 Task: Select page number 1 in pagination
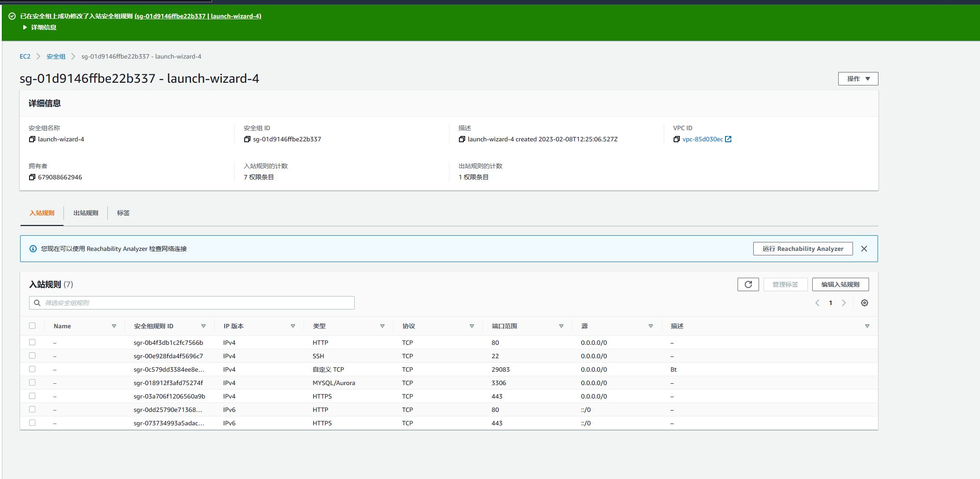[x=831, y=303]
